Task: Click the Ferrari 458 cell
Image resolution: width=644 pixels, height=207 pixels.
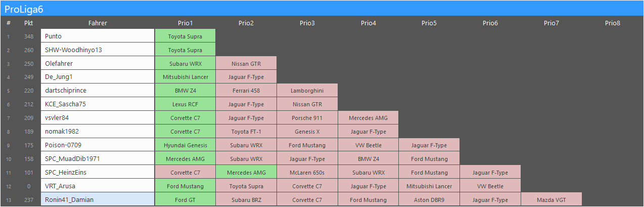Action: coord(246,91)
